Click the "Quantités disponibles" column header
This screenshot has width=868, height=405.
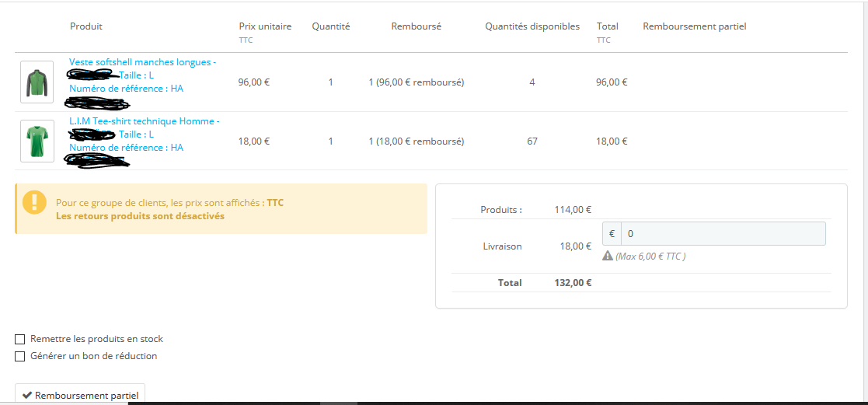[532, 26]
